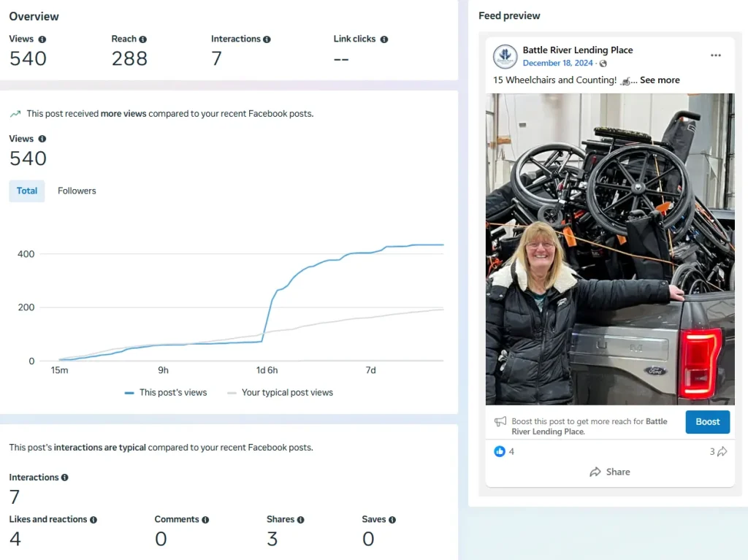Click the Share button under the post
Viewport: 748px width, 560px height.
pos(610,472)
